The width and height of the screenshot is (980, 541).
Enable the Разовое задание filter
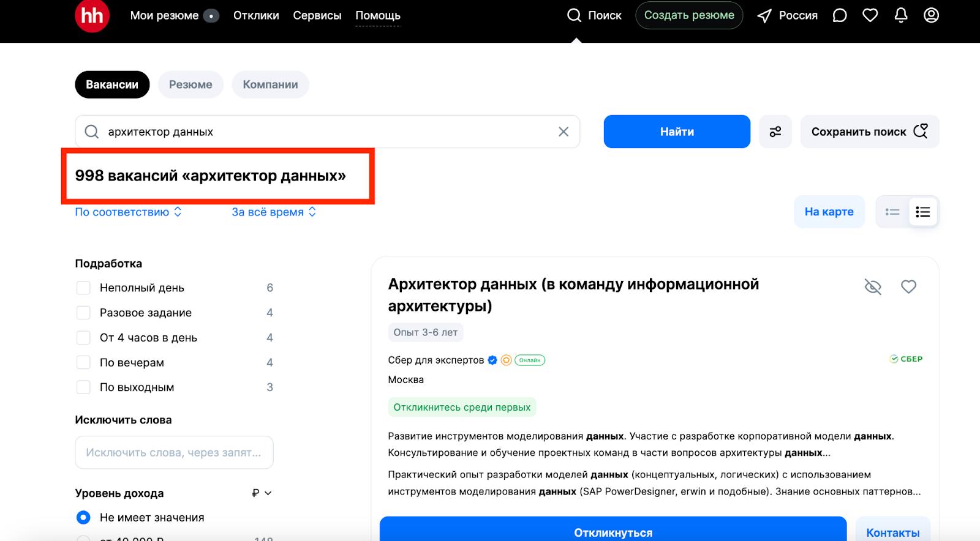pyautogui.click(x=83, y=313)
